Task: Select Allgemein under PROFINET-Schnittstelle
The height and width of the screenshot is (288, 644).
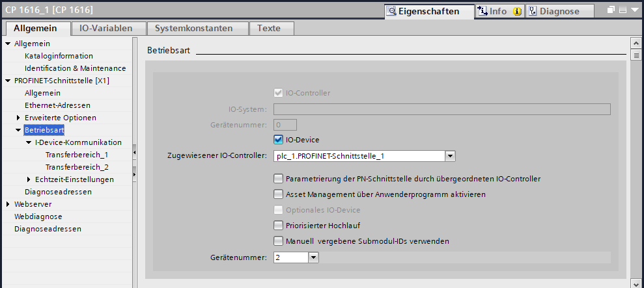Action: [42, 93]
